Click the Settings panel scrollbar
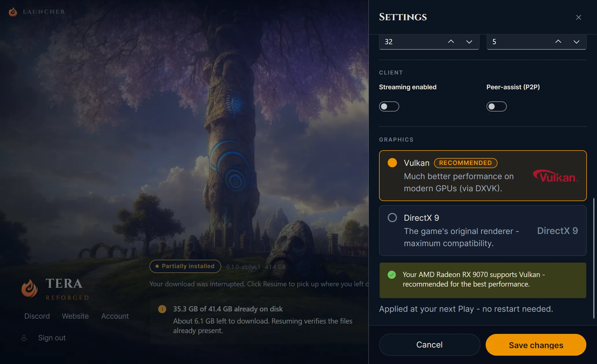The width and height of the screenshot is (597, 364). click(x=594, y=258)
